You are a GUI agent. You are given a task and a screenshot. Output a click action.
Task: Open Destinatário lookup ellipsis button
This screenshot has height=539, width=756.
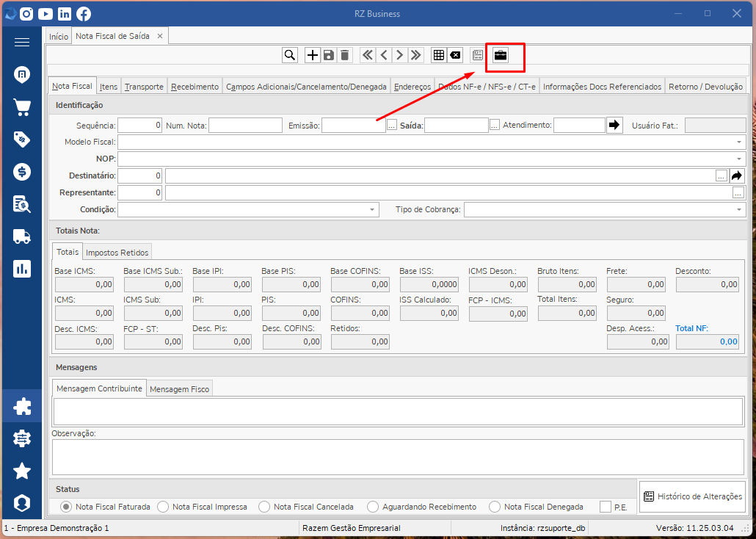(x=722, y=176)
